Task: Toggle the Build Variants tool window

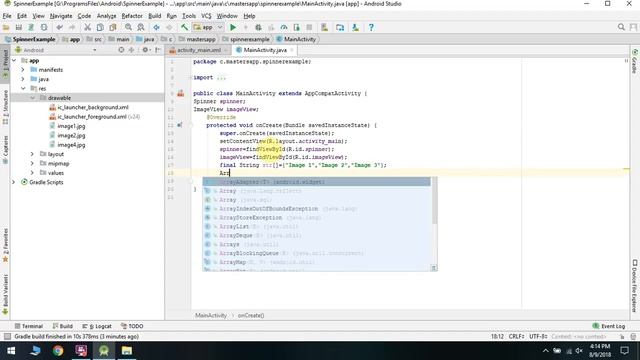Action: coord(5,295)
